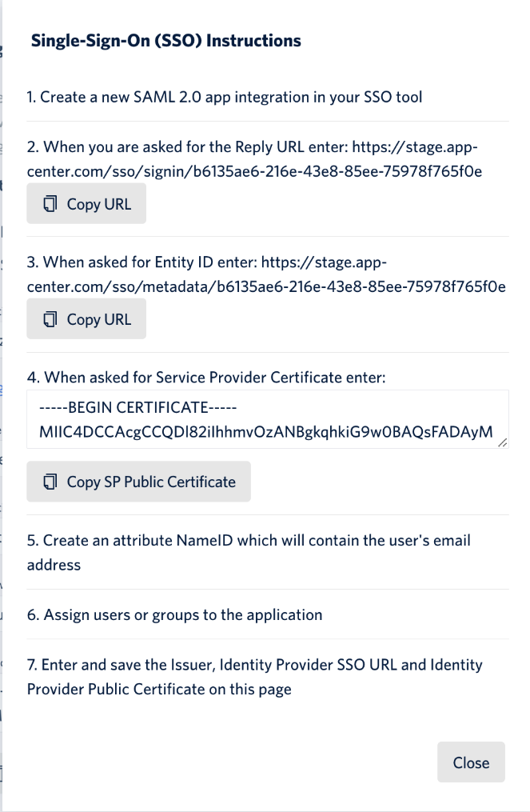Click the Reply URL instruction in step 2
Viewport: 530px width, 812px height.
point(189,147)
